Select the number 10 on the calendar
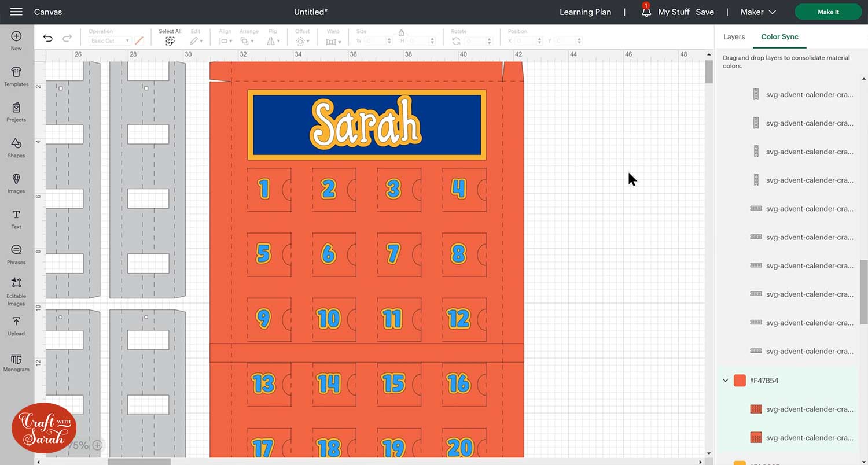 (x=329, y=319)
